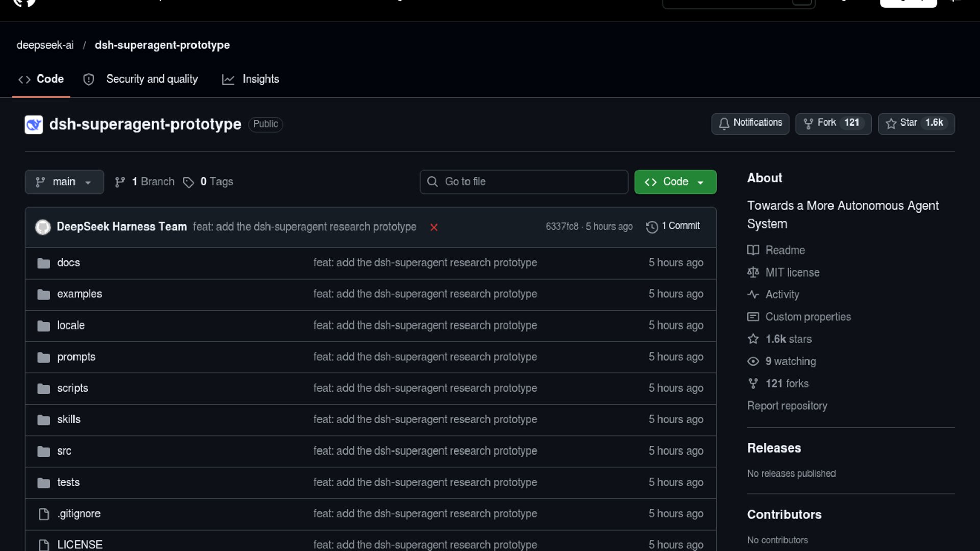Screen dimensions: 980x551
Task: Click the prompts folder icon
Action: click(43, 357)
